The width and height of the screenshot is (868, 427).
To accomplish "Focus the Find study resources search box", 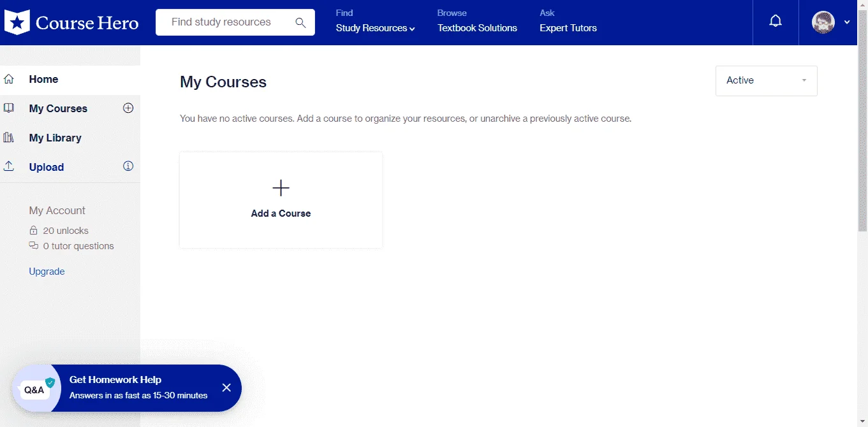I will point(235,22).
